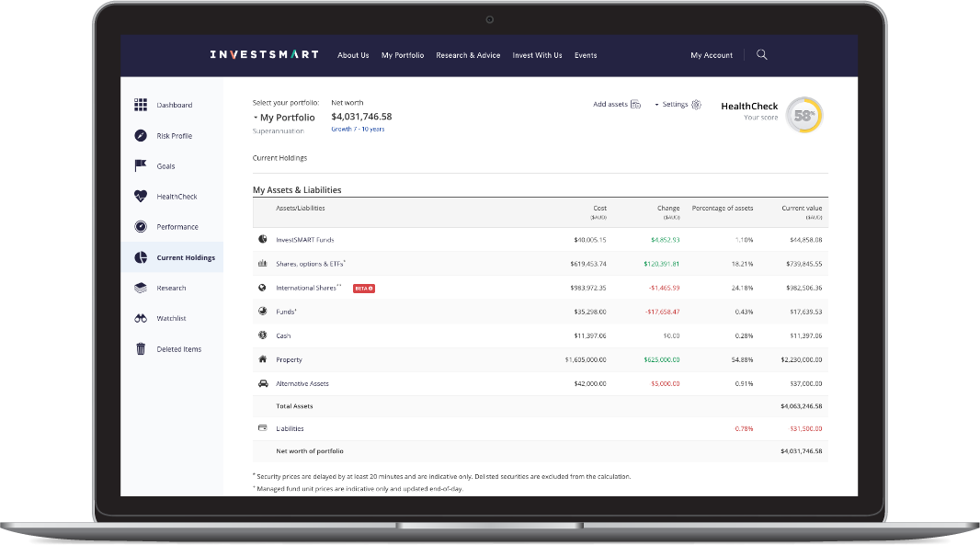The image size is (980, 545).
Task: Open the My Account menu
Action: 712,55
